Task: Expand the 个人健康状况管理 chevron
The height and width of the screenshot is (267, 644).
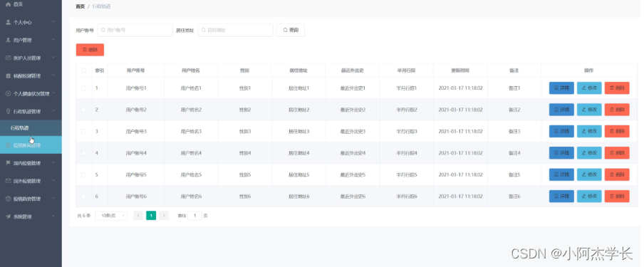Action: 53,94
